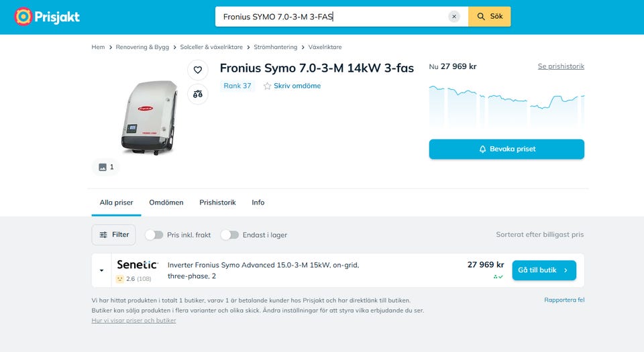Switch to the Omdömen tab

pyautogui.click(x=166, y=202)
